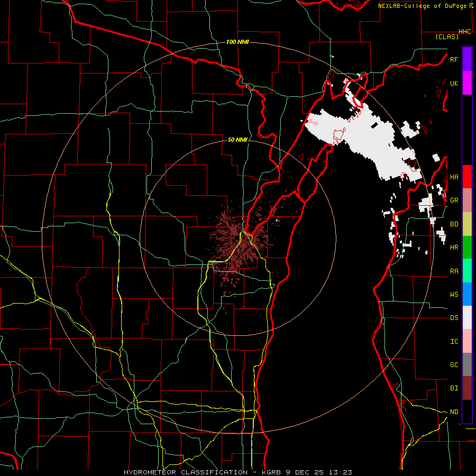Click the RF legend label
476x476 pixels.
(x=454, y=59)
